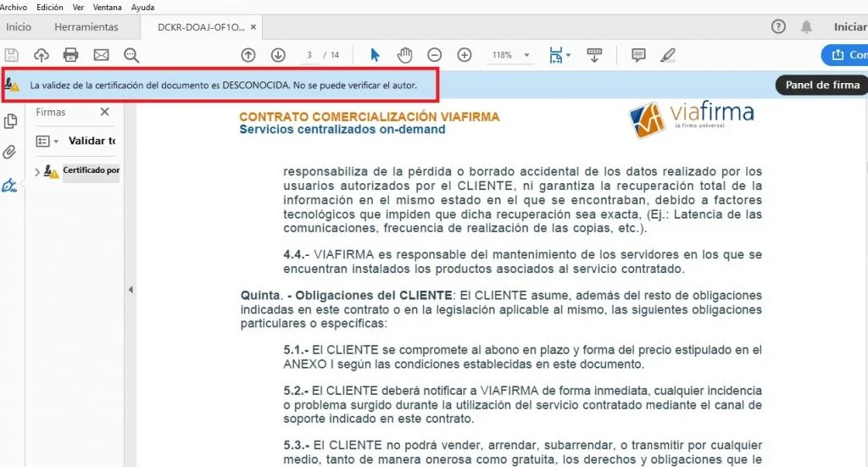The height and width of the screenshot is (467, 868).
Task: Click the page number input field
Action: coord(310,55)
